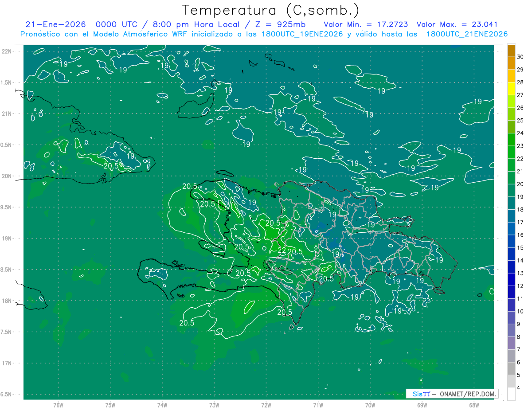Click the '76W' longitude label
The image size is (532, 411).
(58, 405)
